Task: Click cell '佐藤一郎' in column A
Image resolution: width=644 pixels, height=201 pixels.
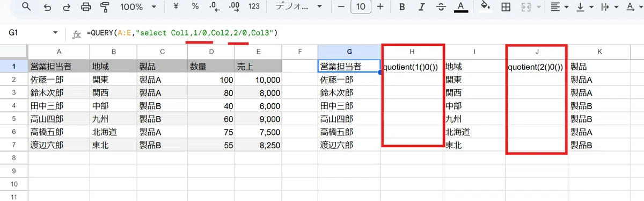Action: (58, 80)
